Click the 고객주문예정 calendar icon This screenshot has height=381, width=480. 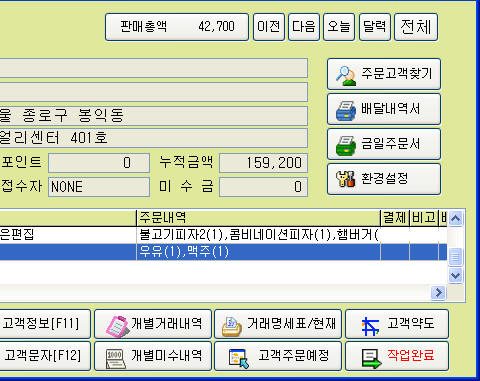coord(239,358)
